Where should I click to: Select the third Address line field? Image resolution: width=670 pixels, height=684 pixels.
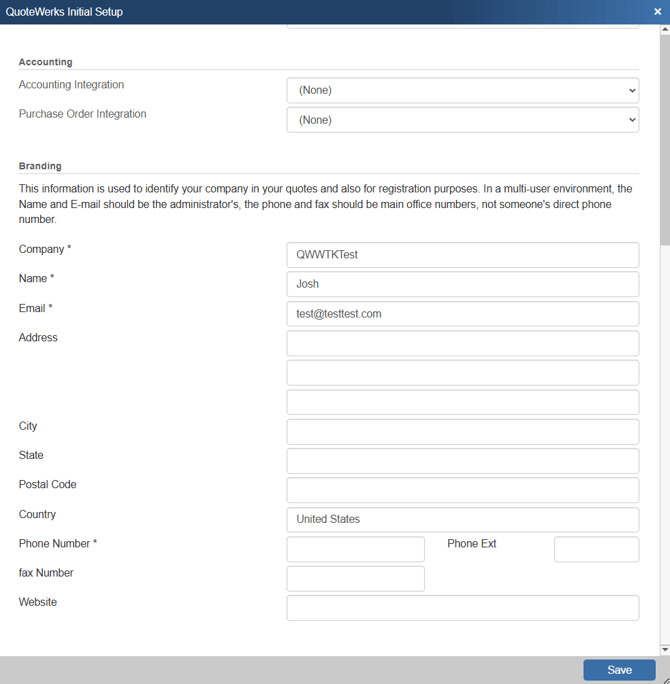462,402
